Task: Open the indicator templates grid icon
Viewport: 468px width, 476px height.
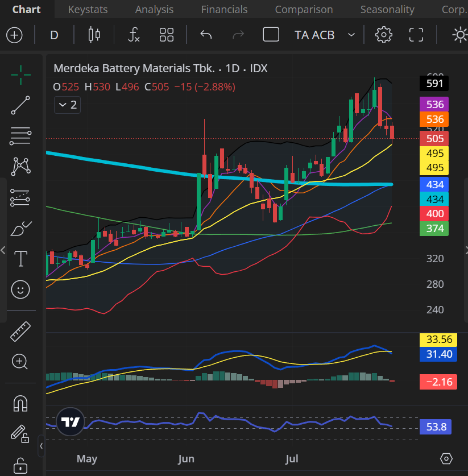Action: (x=167, y=35)
